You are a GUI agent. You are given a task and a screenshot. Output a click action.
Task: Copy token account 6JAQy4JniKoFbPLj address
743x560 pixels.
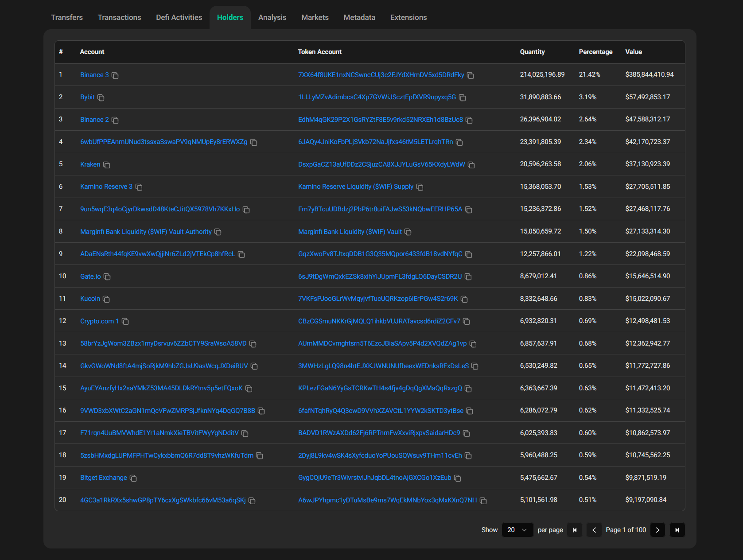tap(459, 142)
